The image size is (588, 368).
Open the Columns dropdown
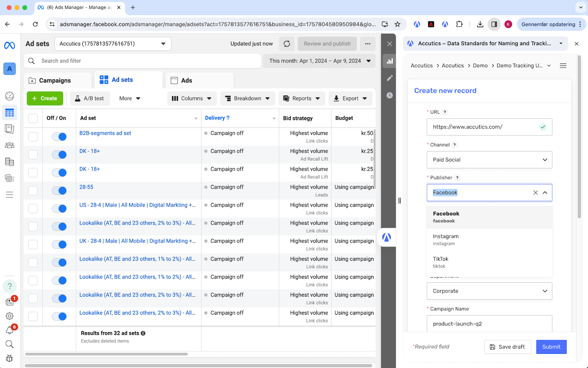(x=192, y=98)
